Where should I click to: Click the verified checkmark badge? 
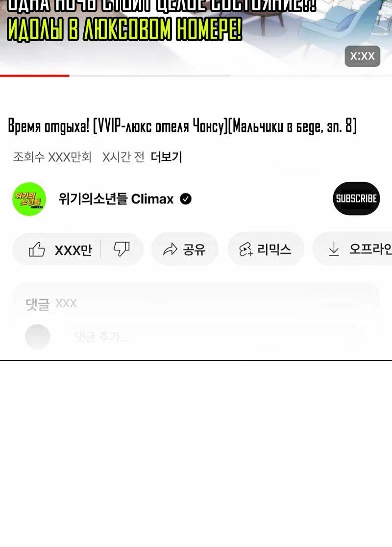(186, 199)
